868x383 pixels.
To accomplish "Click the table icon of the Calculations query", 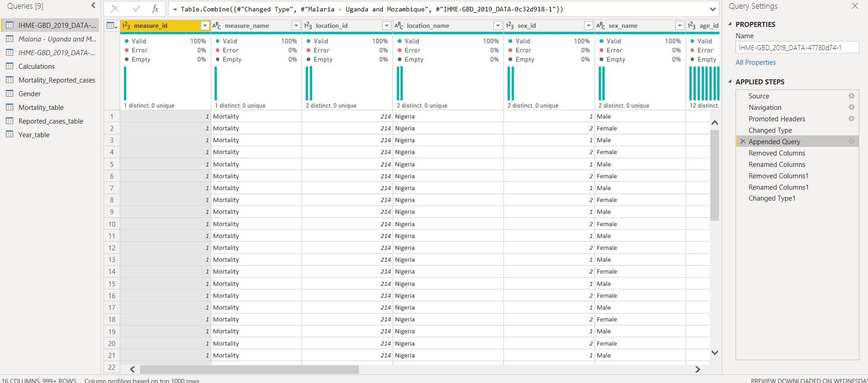I will pos(10,66).
